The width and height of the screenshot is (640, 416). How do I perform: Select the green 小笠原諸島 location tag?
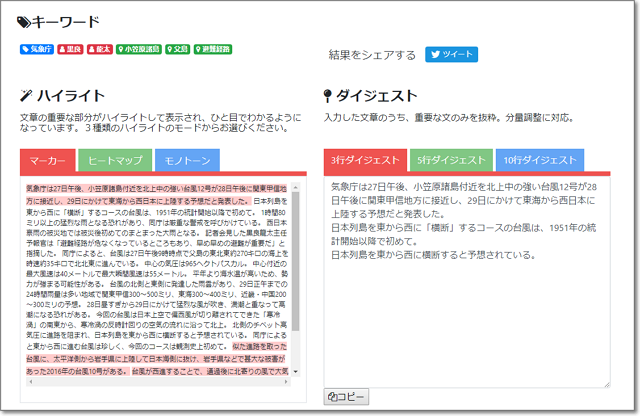139,47
